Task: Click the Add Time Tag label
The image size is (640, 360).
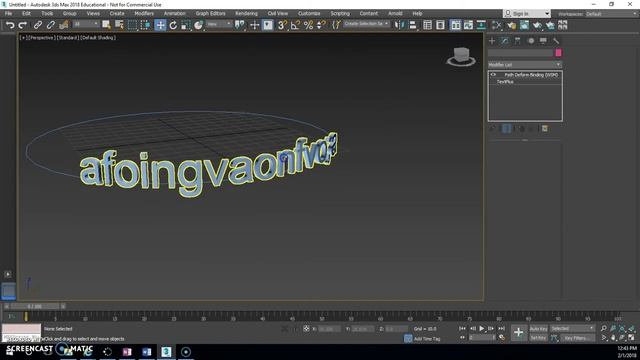Action: 427,339
